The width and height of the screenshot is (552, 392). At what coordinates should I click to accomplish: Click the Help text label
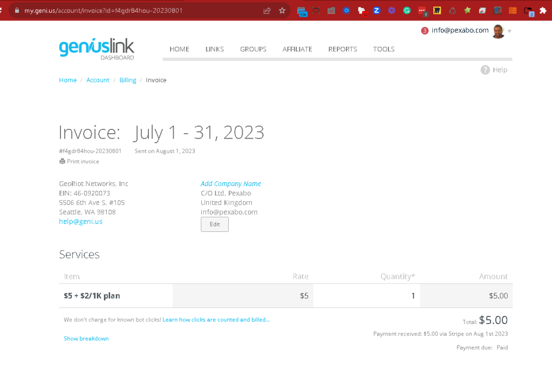tap(500, 70)
